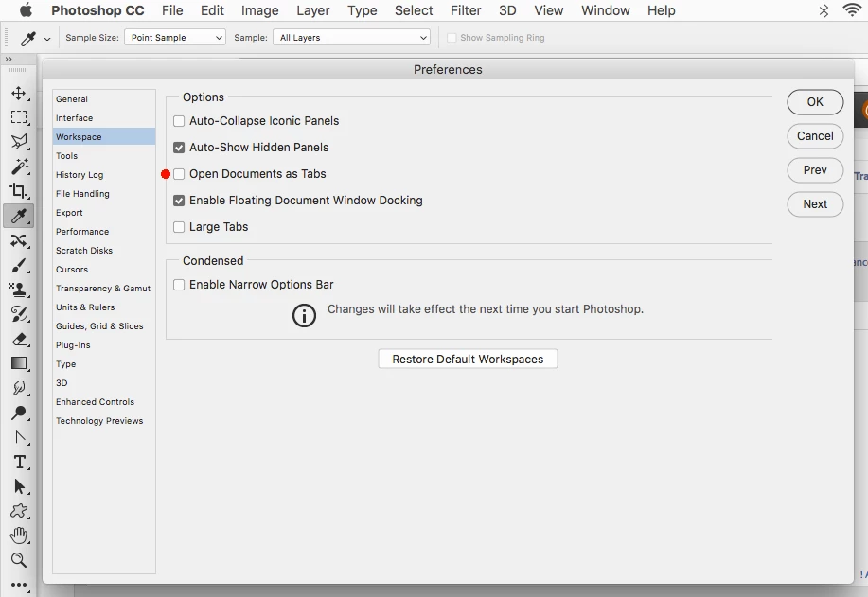This screenshot has height=597, width=868.
Task: Expand the toolbar double-arrow
Action: tap(9, 59)
